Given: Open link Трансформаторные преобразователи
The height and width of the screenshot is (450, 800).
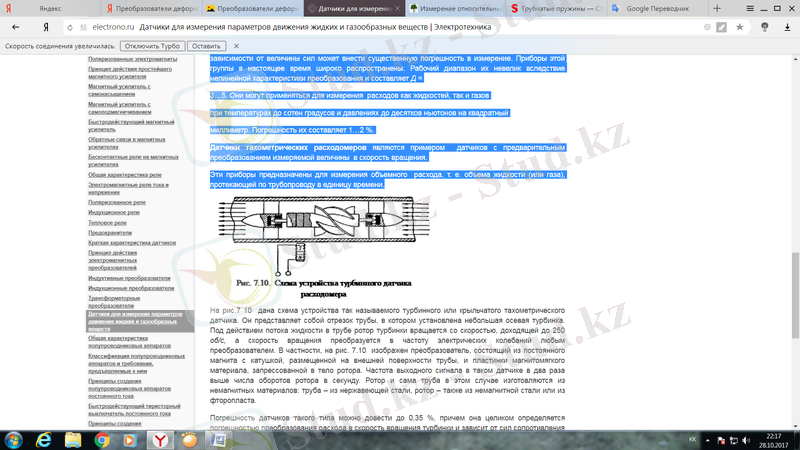Looking at the screenshot, I should pyautogui.click(x=114, y=302).
